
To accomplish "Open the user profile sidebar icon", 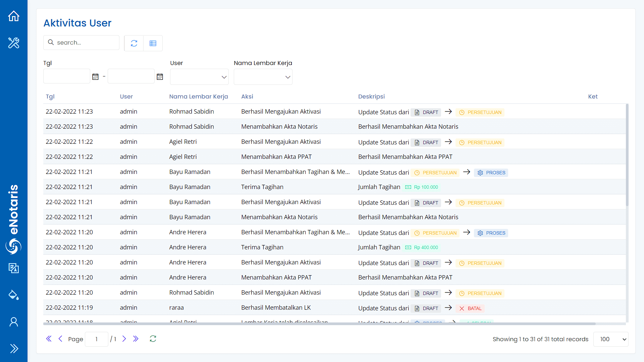I will pyautogui.click(x=14, y=322).
